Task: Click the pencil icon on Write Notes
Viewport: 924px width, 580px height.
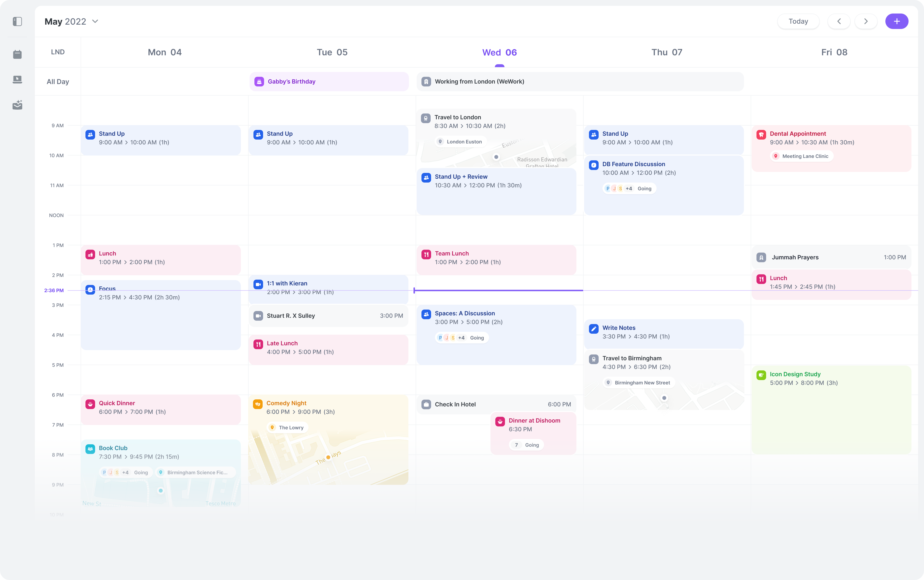Action: [x=594, y=328]
